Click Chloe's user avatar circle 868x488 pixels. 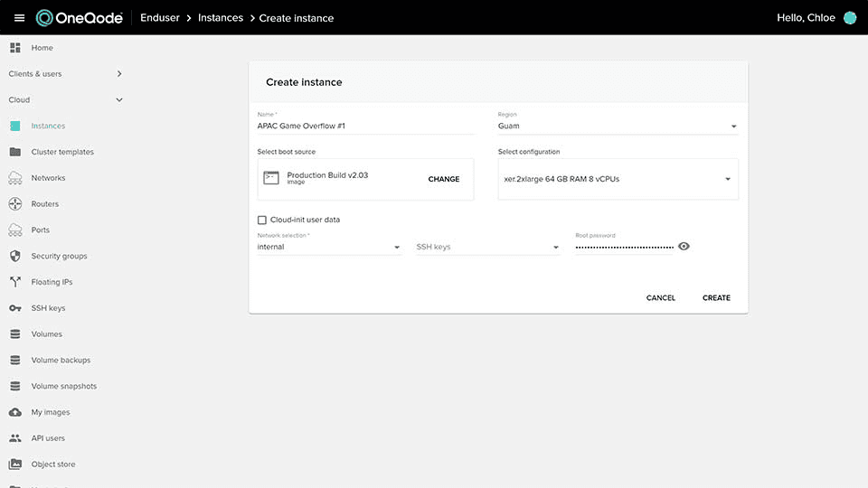(849, 18)
